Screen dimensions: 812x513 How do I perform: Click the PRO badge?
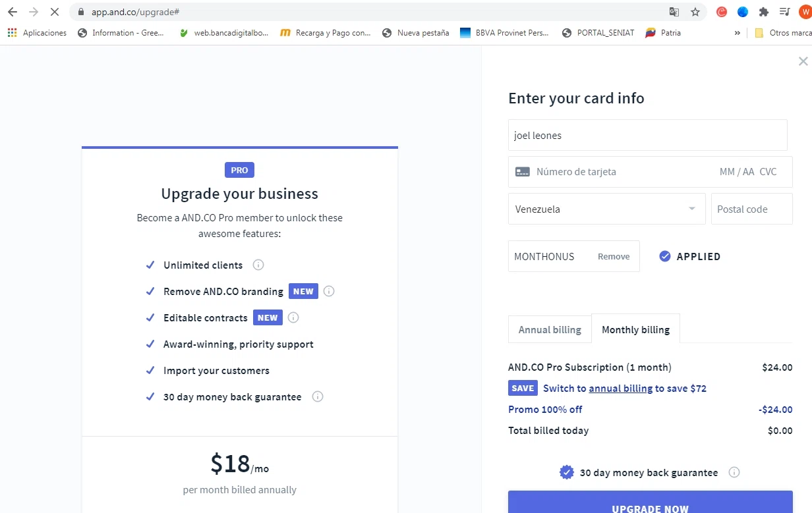pyautogui.click(x=239, y=170)
